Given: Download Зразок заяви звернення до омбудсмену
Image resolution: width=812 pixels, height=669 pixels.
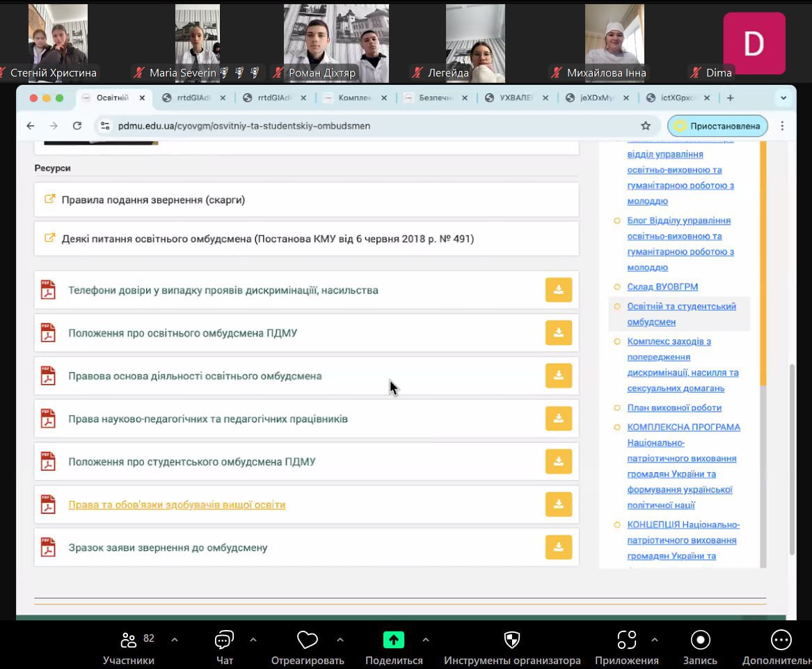Looking at the screenshot, I should point(558,547).
